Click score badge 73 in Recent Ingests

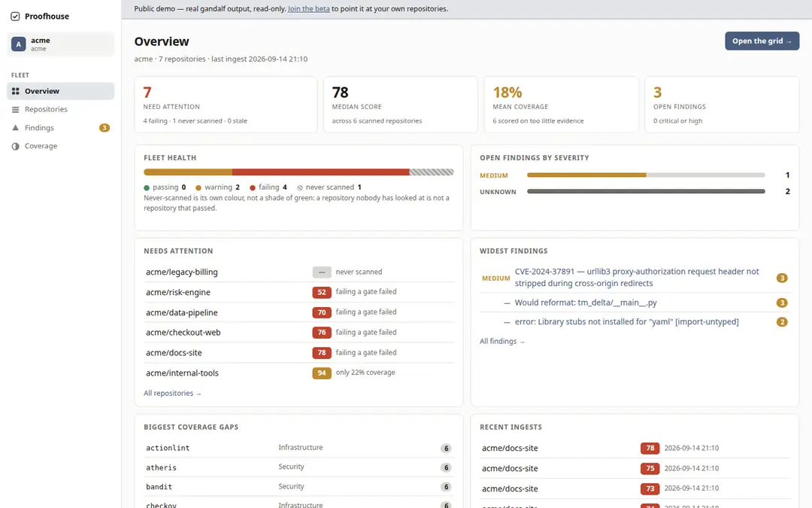pyautogui.click(x=650, y=488)
